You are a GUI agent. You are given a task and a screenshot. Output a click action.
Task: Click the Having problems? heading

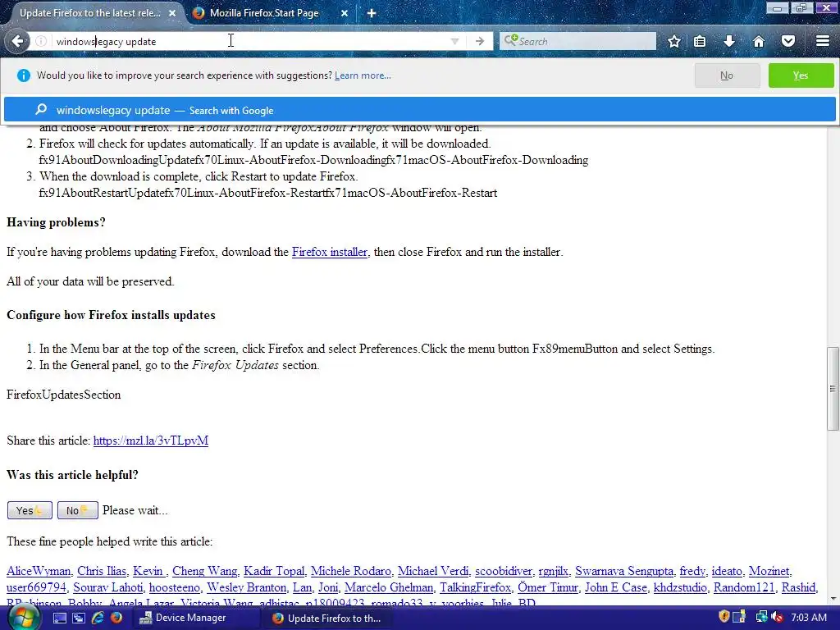[56, 222]
